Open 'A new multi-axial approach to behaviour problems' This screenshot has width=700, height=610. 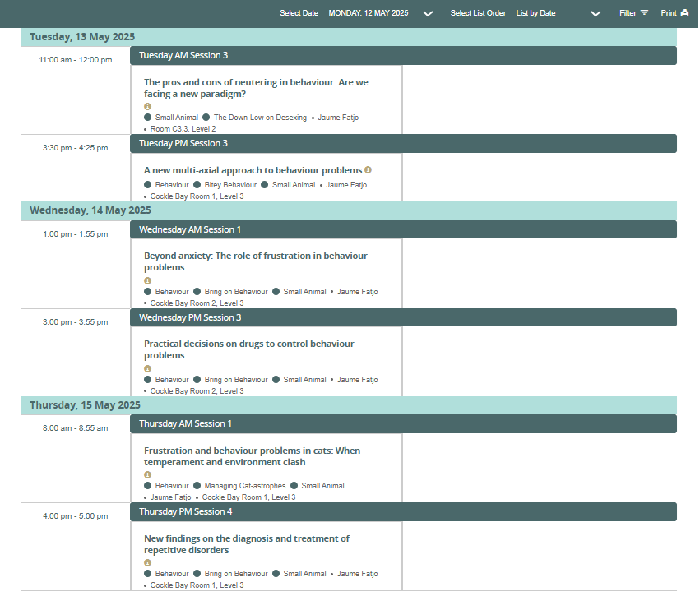tap(253, 170)
